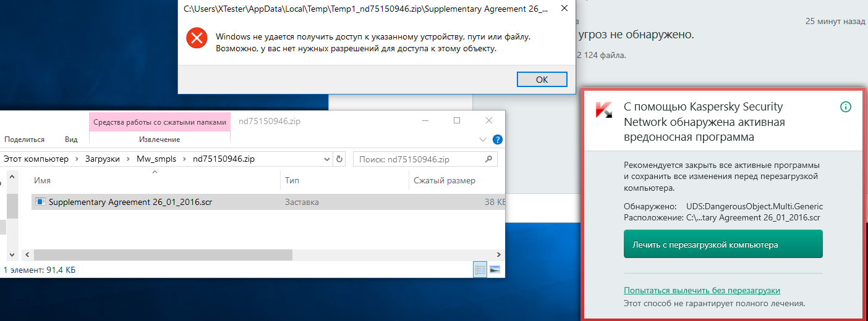
Task: Click 'Попытаться вылечить без перезагрузки' link
Action: pos(702,290)
